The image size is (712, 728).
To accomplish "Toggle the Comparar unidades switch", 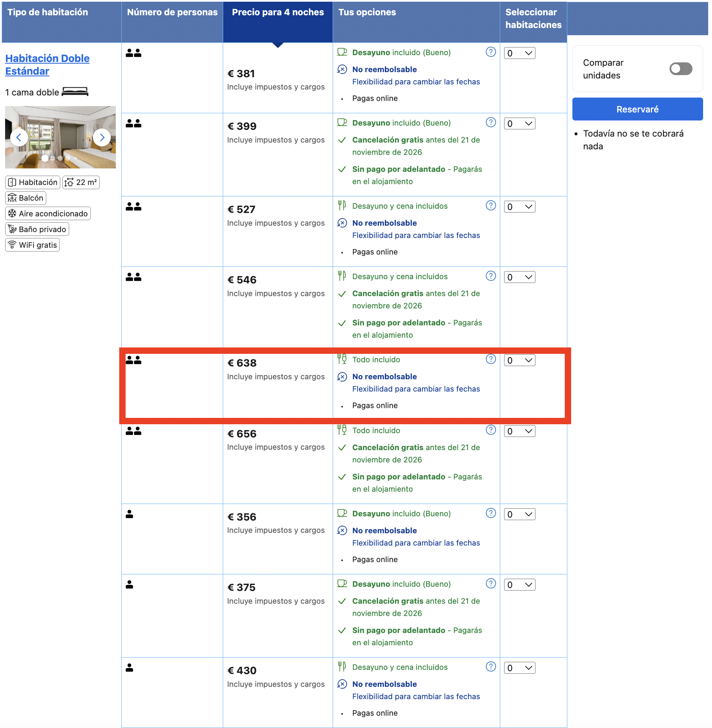I will click(681, 69).
